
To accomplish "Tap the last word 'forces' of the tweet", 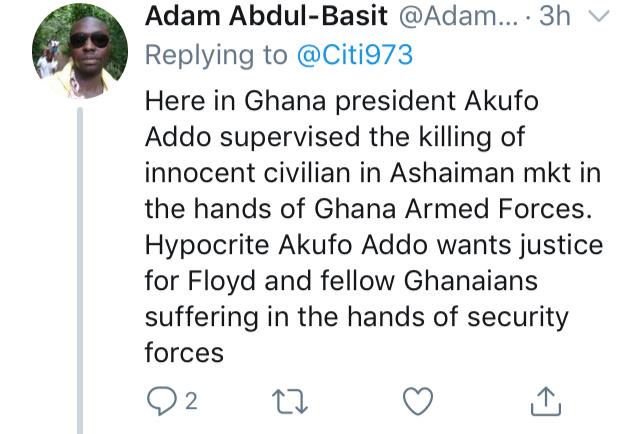I will 183,354.
